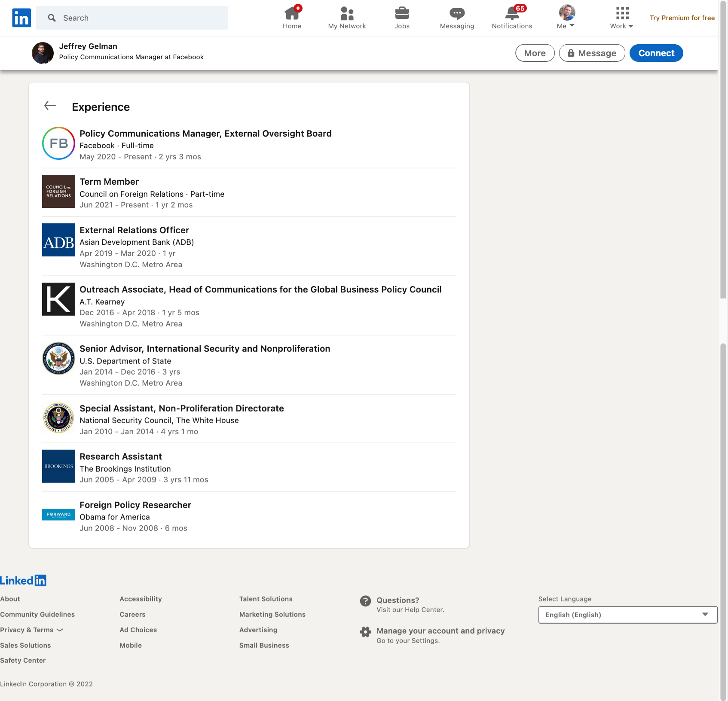Image resolution: width=728 pixels, height=701 pixels.
Task: Focus the Search input field
Action: (132, 18)
